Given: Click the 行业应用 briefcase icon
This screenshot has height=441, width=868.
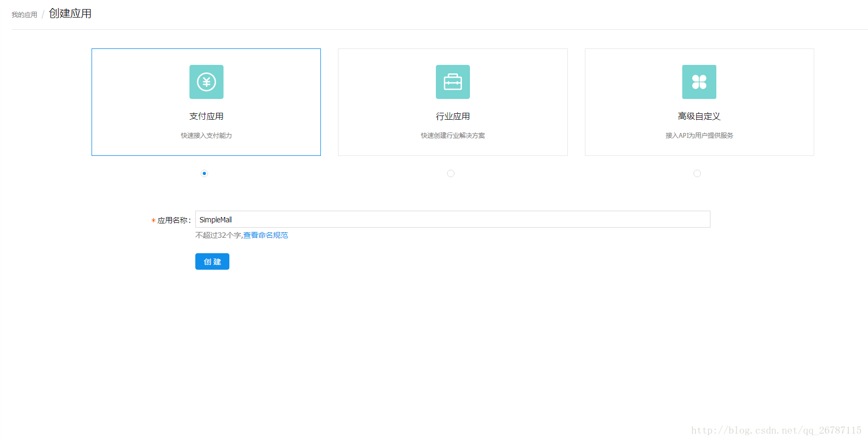Looking at the screenshot, I should pos(453,82).
